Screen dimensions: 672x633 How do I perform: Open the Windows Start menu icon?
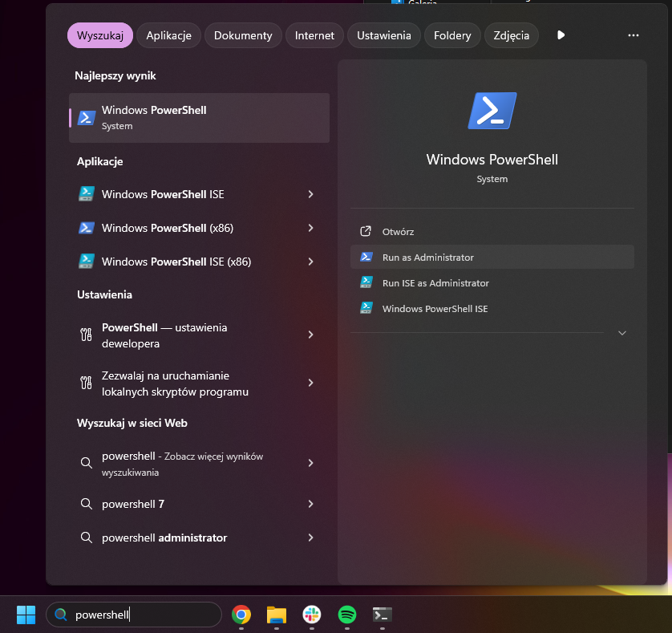tap(26, 615)
